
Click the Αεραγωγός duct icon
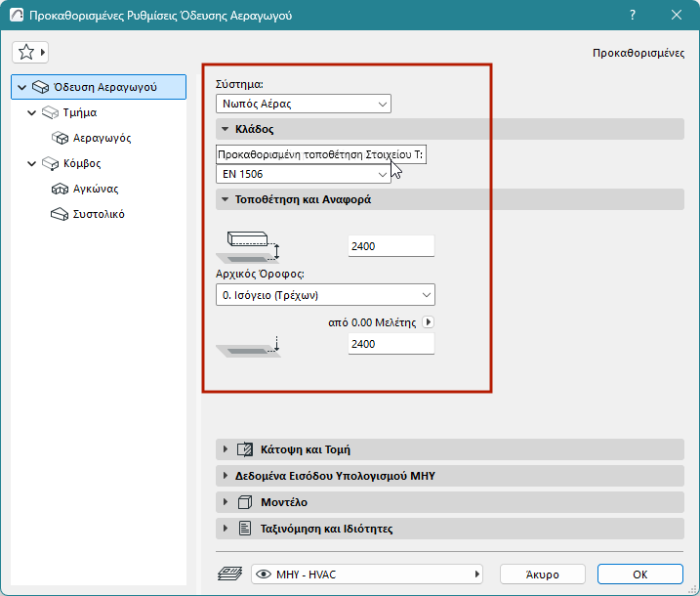(60, 138)
